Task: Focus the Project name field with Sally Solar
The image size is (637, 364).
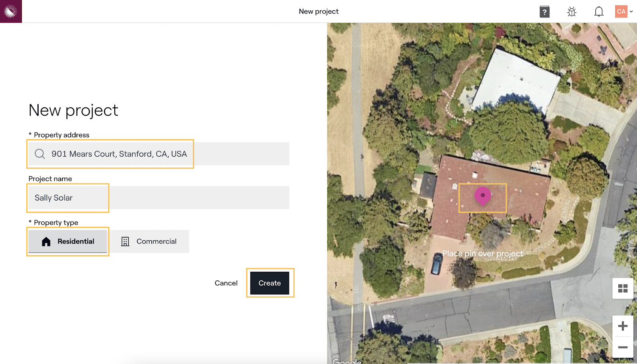Action: coord(158,198)
